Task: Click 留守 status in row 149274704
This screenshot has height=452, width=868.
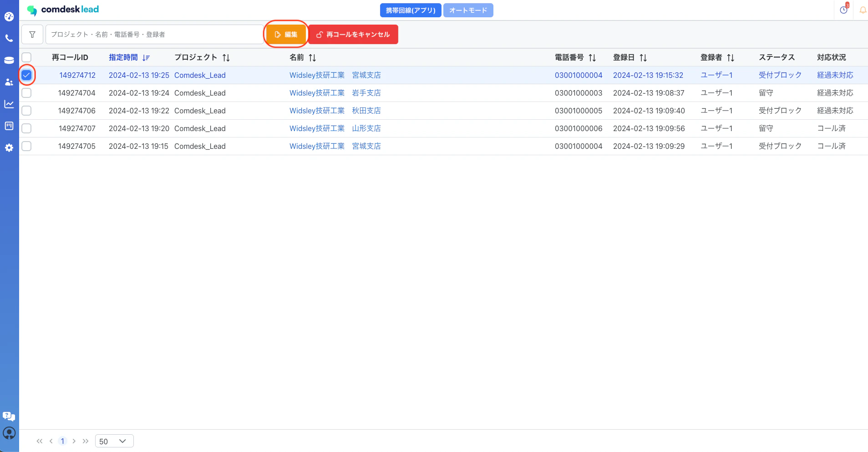Action: point(766,93)
